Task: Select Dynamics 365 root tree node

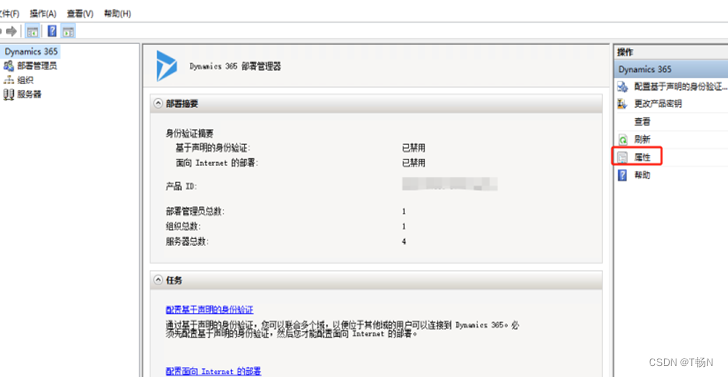Action: coord(31,52)
